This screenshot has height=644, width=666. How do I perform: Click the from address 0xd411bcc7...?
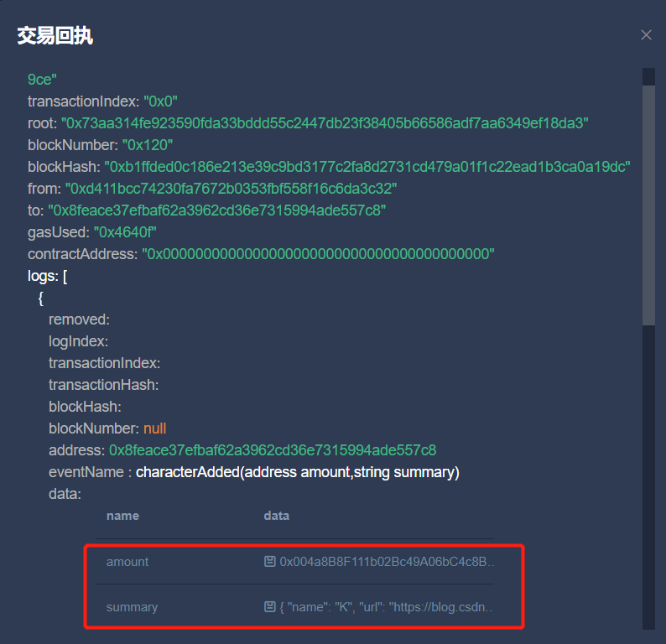coord(231,189)
